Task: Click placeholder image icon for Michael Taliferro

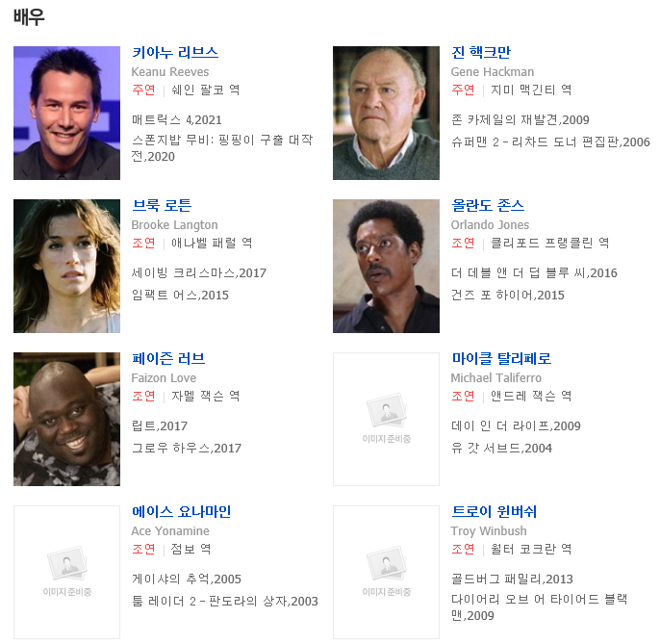Action: (x=386, y=419)
